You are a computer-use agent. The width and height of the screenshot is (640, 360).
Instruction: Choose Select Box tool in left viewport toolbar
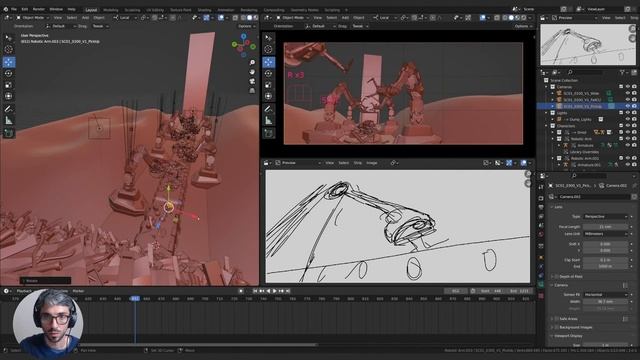coord(9,38)
